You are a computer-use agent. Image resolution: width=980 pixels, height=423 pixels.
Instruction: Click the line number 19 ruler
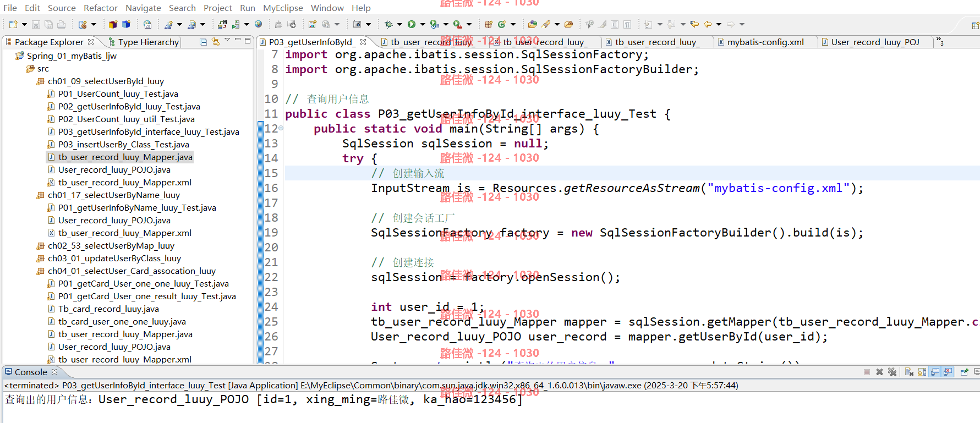pos(271,233)
